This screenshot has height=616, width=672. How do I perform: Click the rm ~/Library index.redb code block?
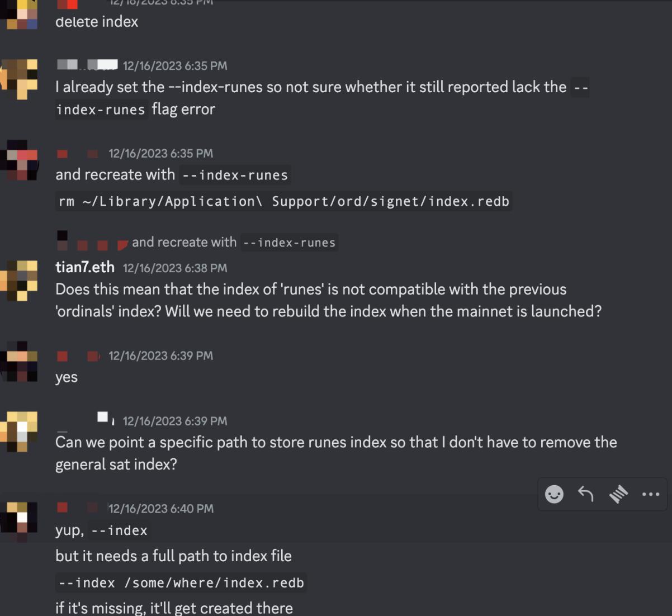284,201
